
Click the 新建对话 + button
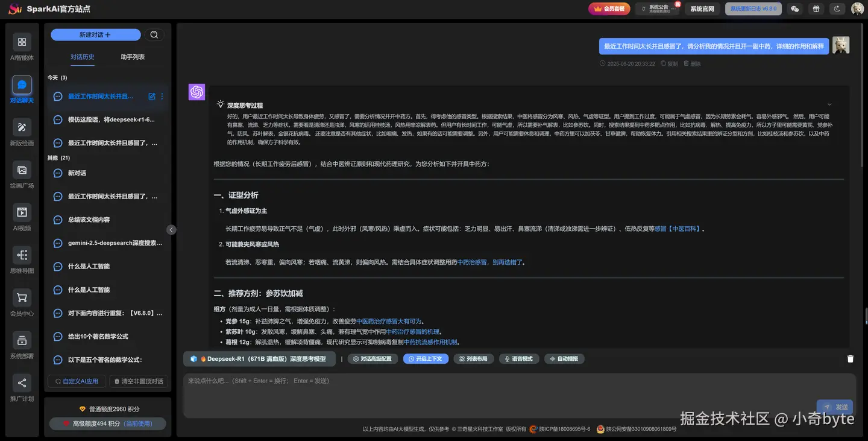point(95,35)
